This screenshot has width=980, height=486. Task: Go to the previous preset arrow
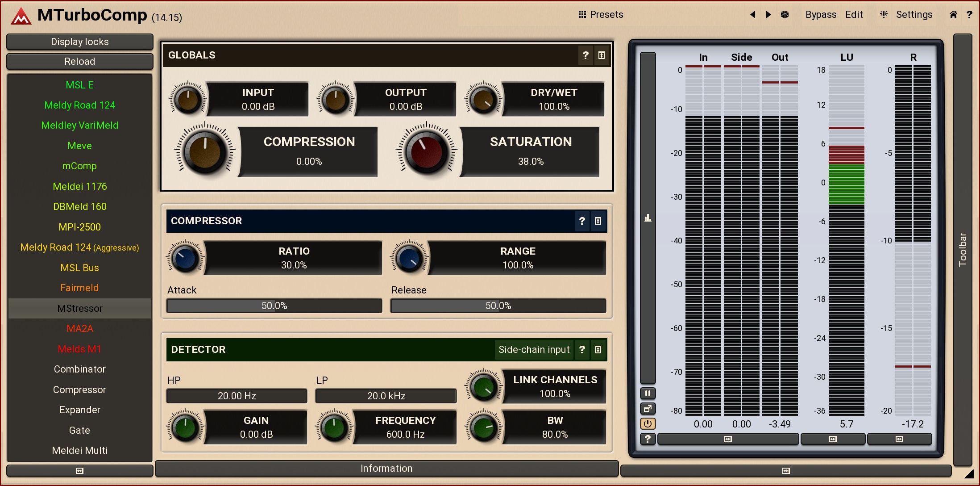753,15
